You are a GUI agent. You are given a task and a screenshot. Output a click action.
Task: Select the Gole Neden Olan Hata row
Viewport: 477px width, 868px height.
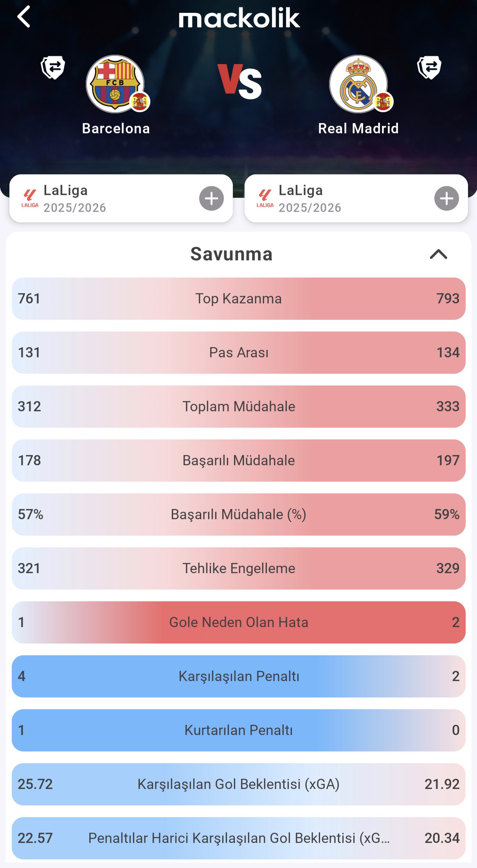pyautogui.click(x=238, y=622)
